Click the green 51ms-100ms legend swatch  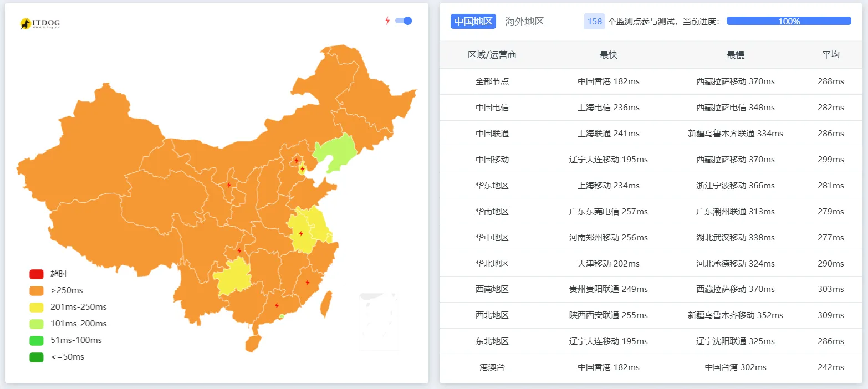(35, 340)
